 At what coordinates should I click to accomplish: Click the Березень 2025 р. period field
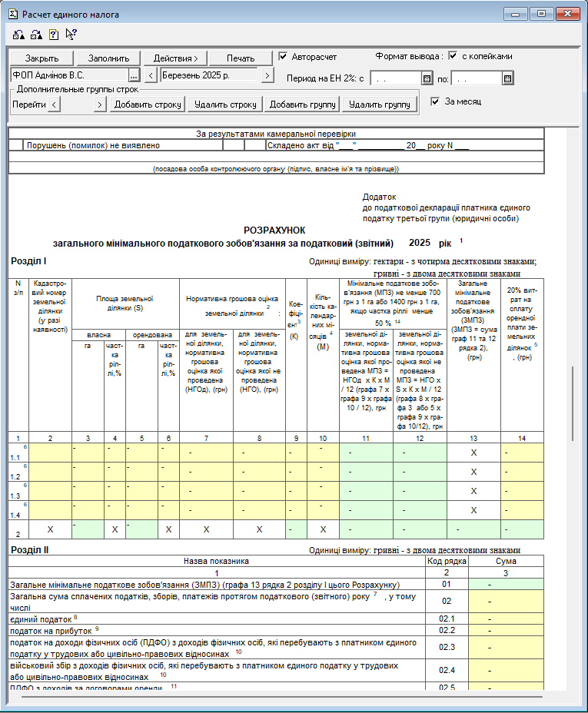pyautogui.click(x=209, y=75)
